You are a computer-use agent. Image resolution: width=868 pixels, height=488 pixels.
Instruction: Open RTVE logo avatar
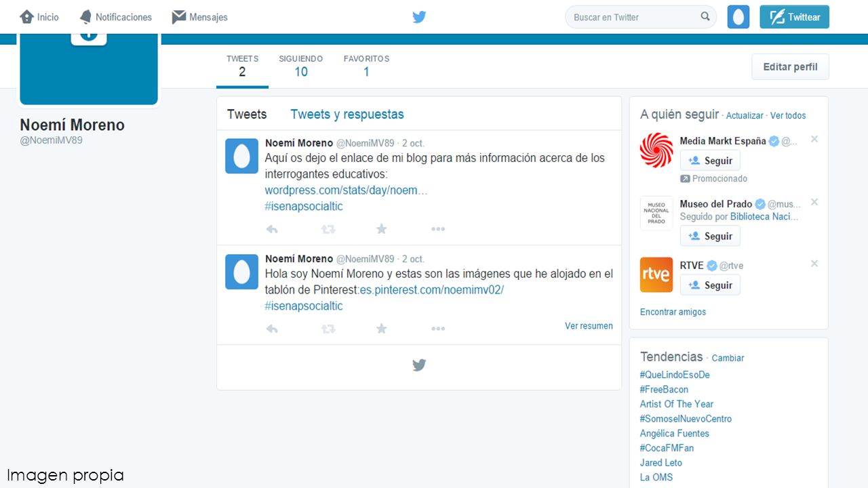click(656, 275)
